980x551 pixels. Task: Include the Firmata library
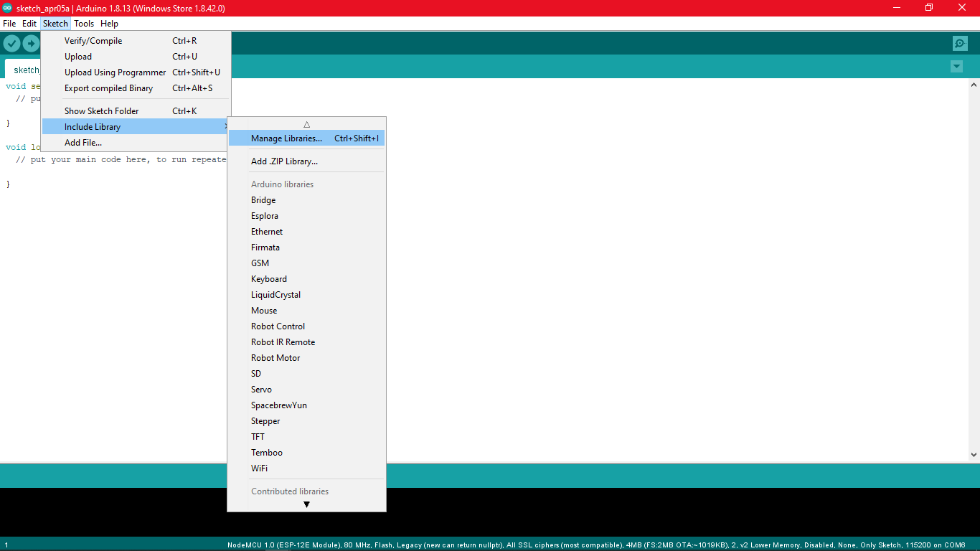point(306,248)
